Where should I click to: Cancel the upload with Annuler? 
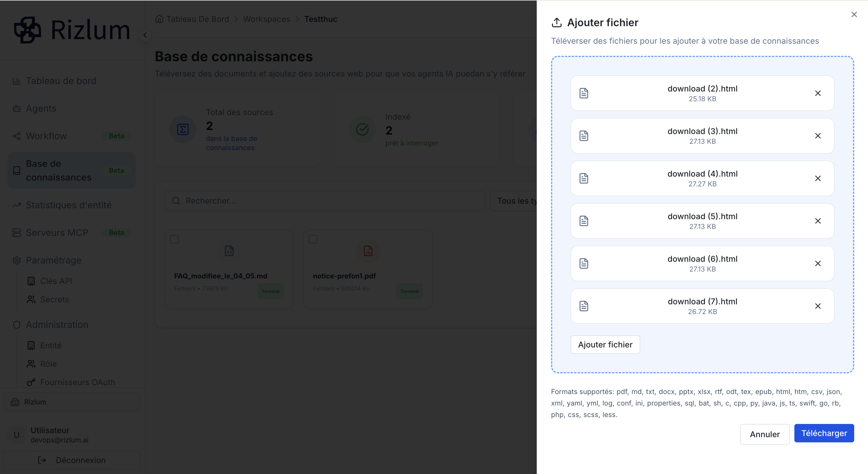764,434
